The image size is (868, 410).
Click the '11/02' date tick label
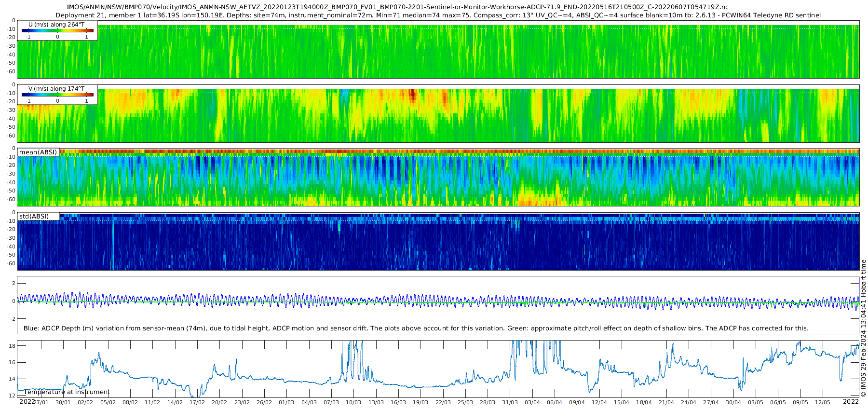pos(152,403)
